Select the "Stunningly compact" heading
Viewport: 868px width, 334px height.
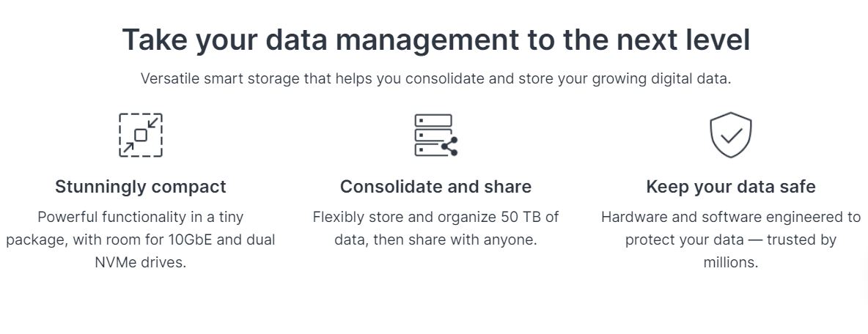point(141,187)
